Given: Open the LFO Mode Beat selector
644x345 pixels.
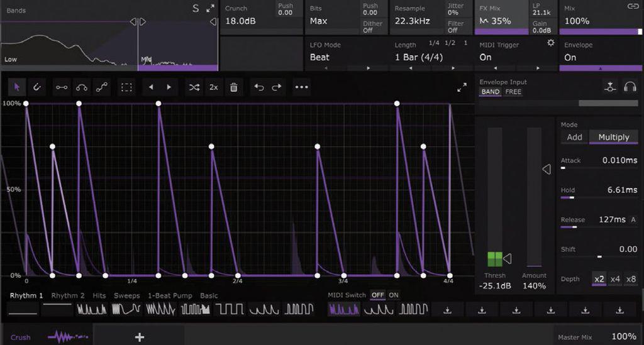Looking at the screenshot, I should 319,57.
